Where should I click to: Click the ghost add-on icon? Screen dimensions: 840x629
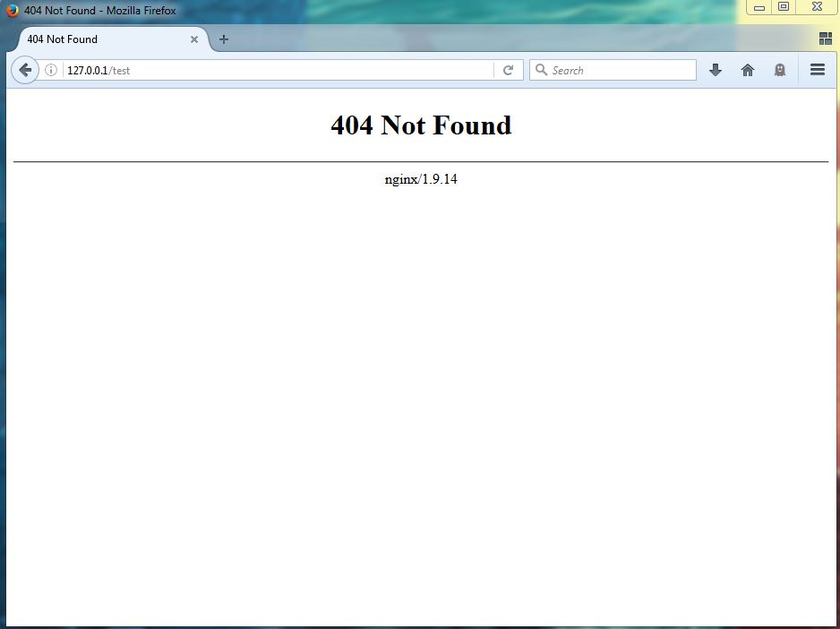coord(780,69)
